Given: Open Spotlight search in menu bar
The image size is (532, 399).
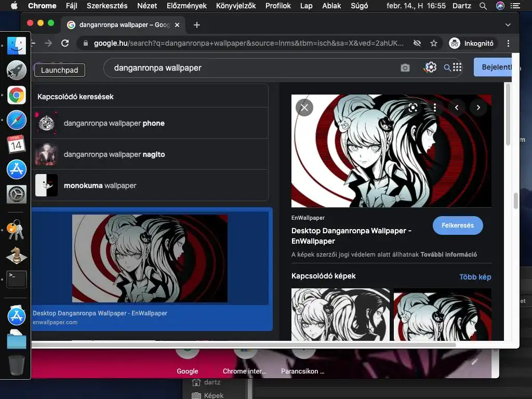Looking at the screenshot, I should point(483,6).
